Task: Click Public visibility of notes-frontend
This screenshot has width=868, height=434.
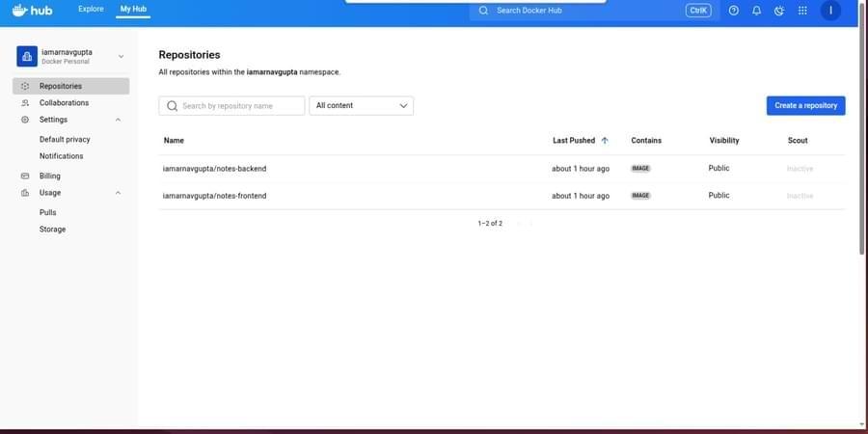Action: pos(719,196)
